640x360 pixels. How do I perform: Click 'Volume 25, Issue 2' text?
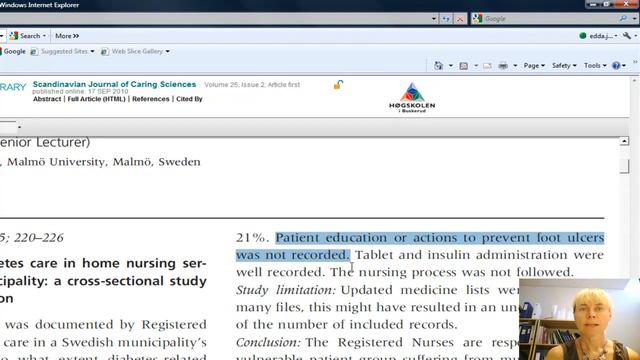pos(234,84)
